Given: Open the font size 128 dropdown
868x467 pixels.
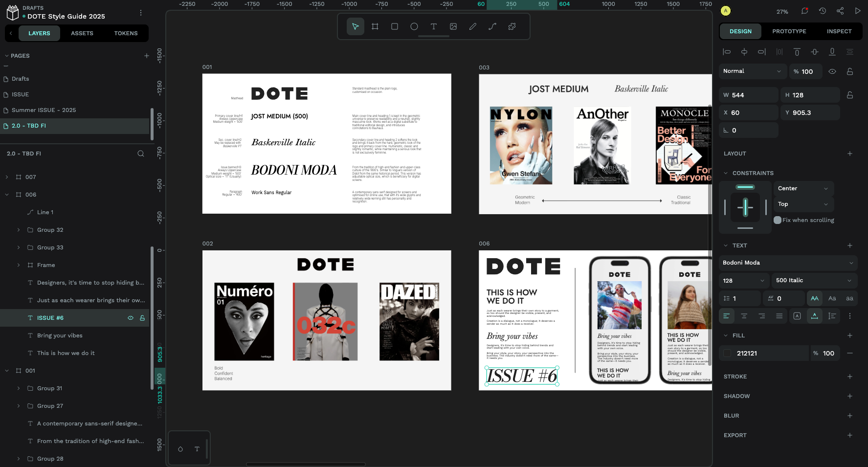Looking at the screenshot, I should pyautogui.click(x=744, y=280).
